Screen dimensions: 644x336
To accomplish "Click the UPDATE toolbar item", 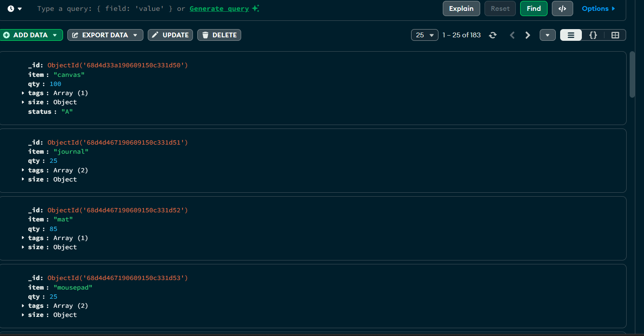I will [x=170, y=35].
